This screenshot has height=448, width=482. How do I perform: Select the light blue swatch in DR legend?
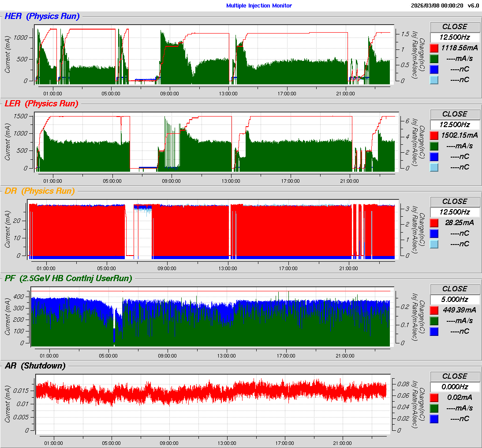click(x=434, y=244)
